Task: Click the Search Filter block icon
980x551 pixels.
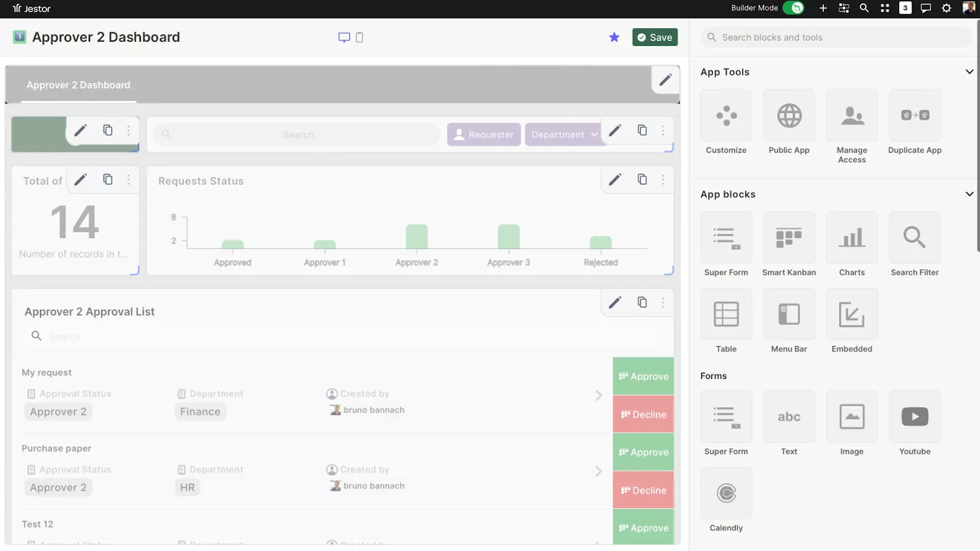Action: 914,238
